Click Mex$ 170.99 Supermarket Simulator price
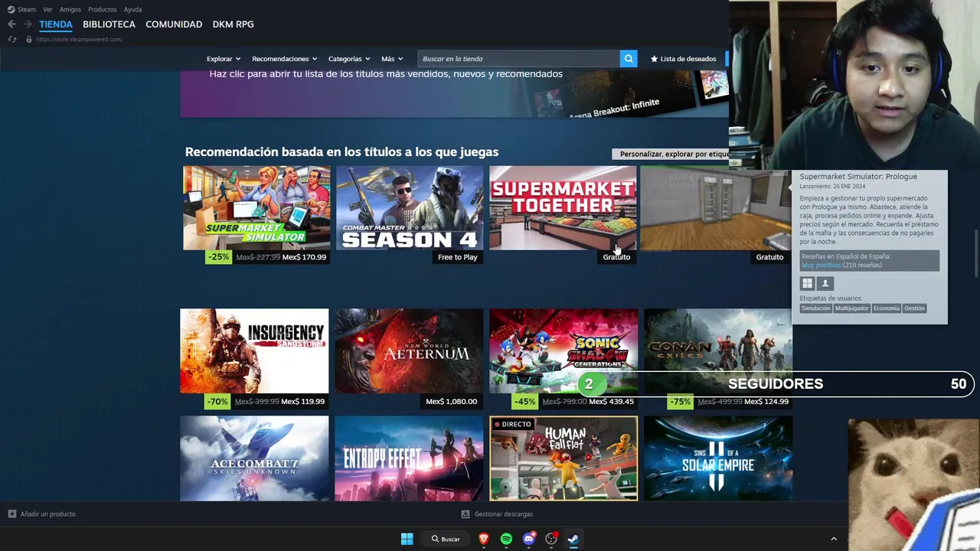This screenshot has width=980, height=551. coord(304,257)
